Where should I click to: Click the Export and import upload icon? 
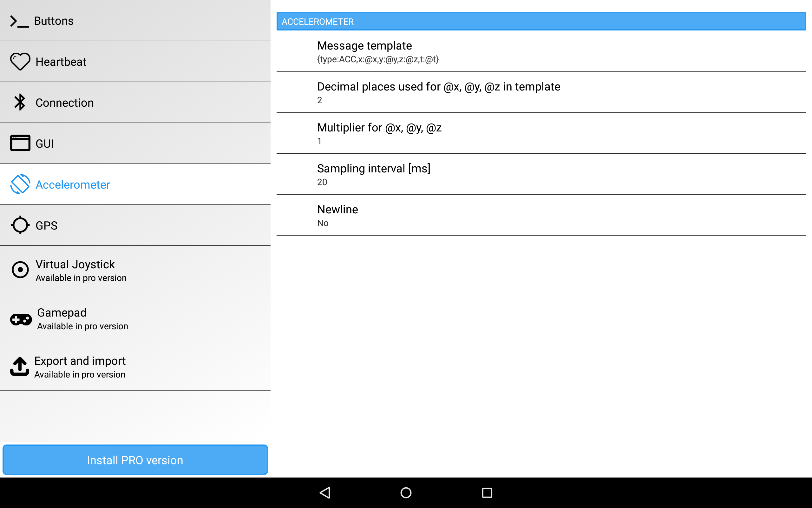tap(19, 366)
